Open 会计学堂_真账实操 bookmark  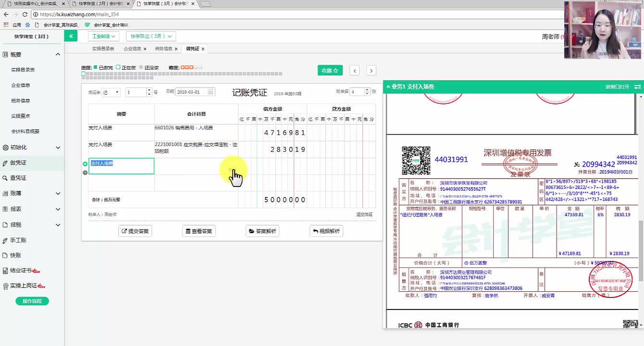tap(57, 25)
